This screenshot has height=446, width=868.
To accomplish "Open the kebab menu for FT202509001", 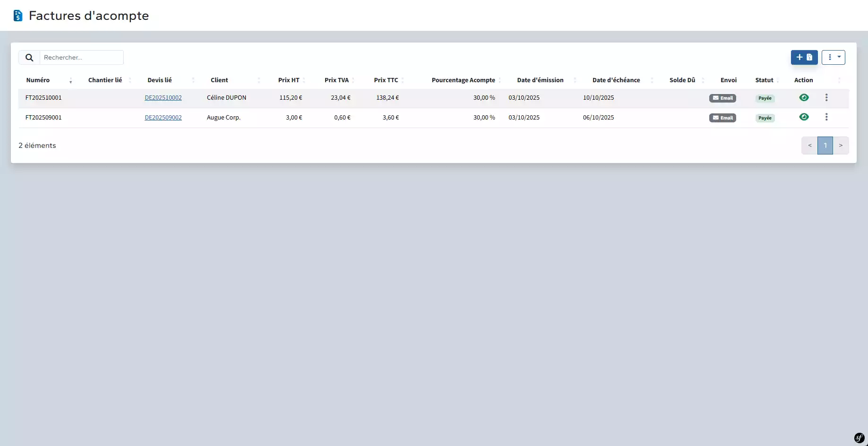I will point(826,117).
